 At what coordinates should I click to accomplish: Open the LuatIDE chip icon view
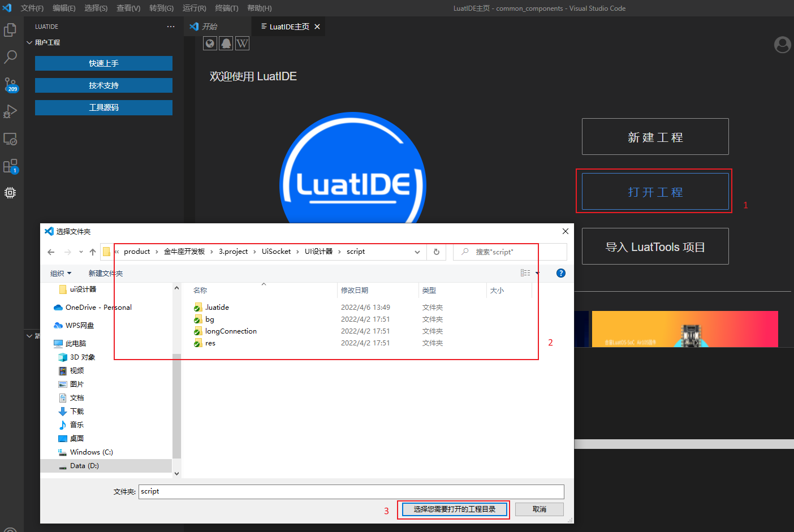point(10,193)
